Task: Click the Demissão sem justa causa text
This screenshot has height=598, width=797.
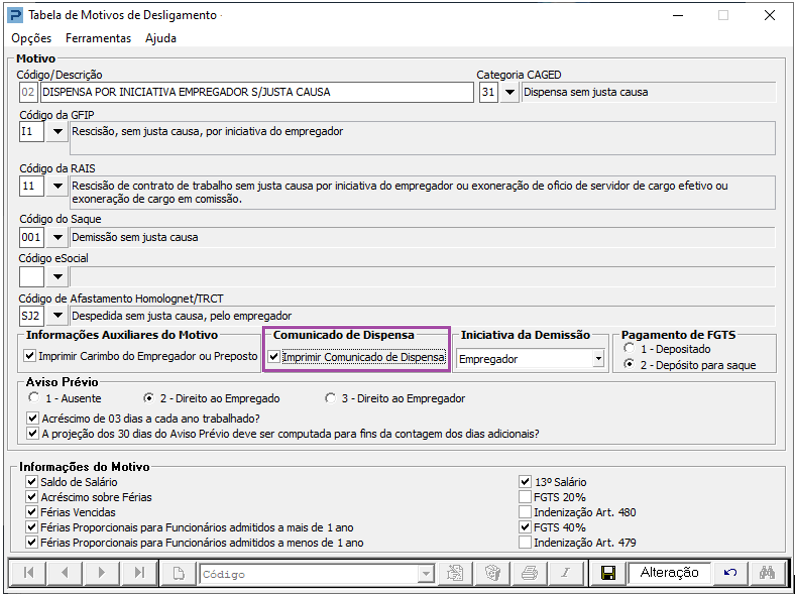Action: (135, 237)
